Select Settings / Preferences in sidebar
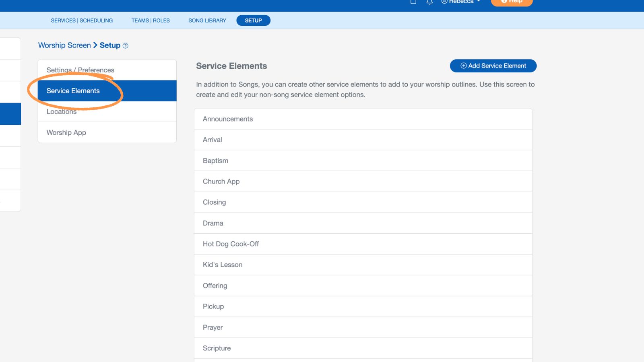The width and height of the screenshot is (644, 362). 80,70
